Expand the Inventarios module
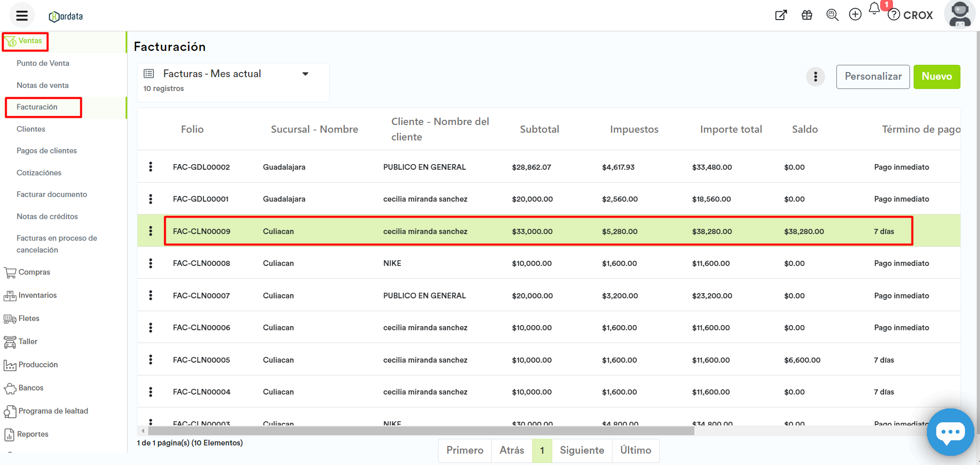This screenshot has width=980, height=465. (37, 295)
